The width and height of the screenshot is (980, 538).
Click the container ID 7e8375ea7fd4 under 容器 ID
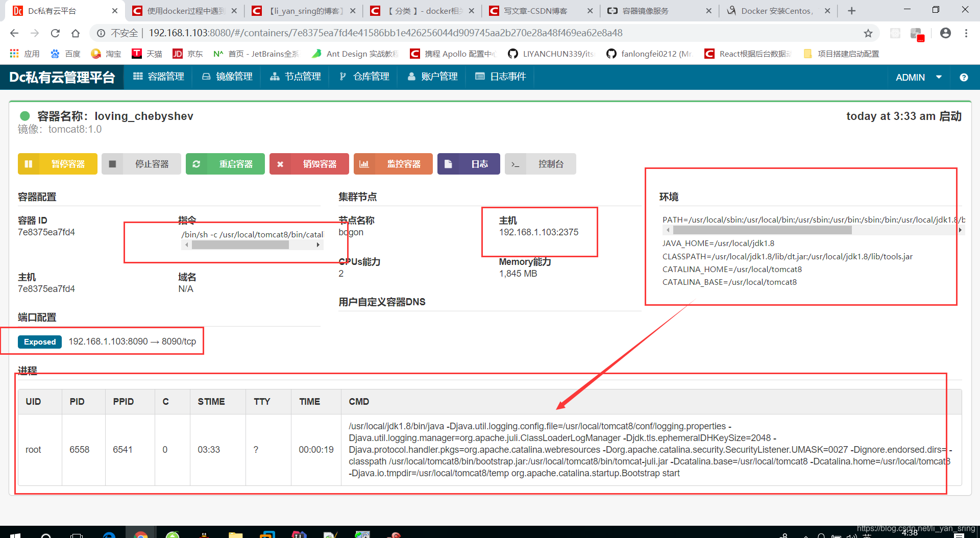click(46, 232)
